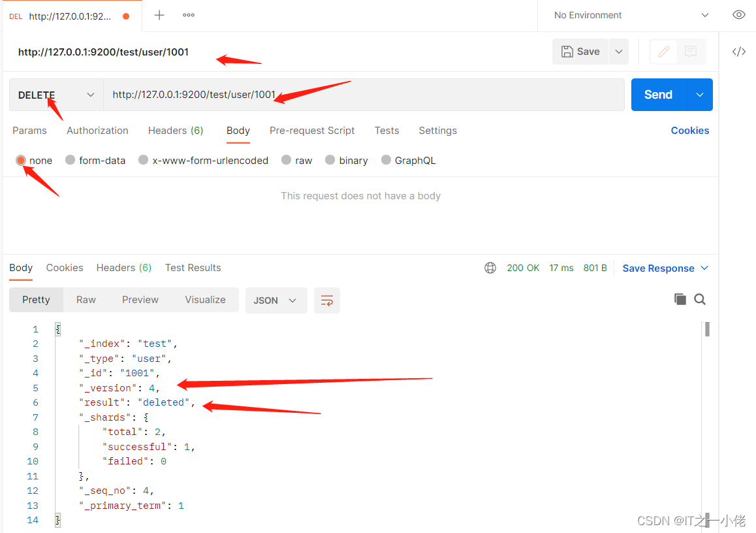756x533 pixels.
Task: Open the Cookies link
Action: [x=690, y=131]
